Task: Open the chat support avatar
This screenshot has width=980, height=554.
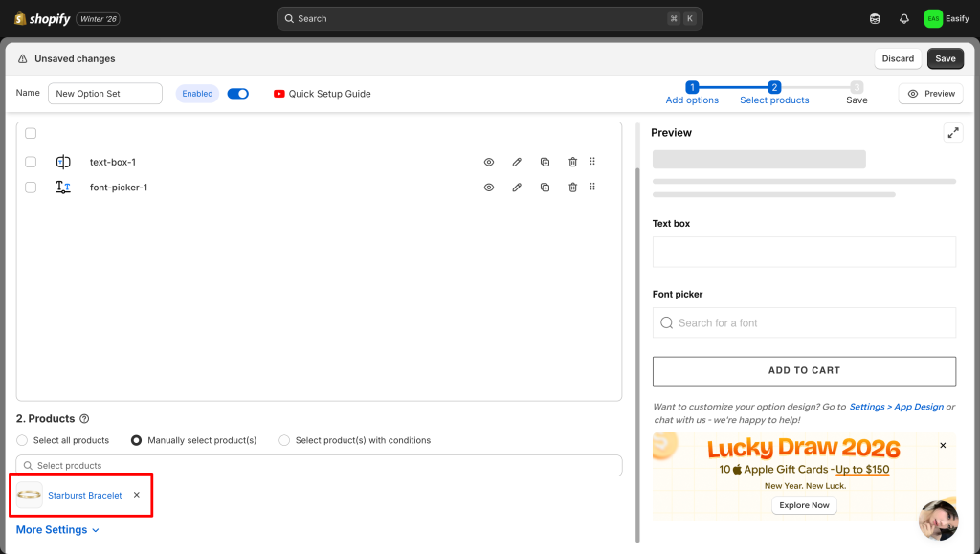Action: (938, 520)
